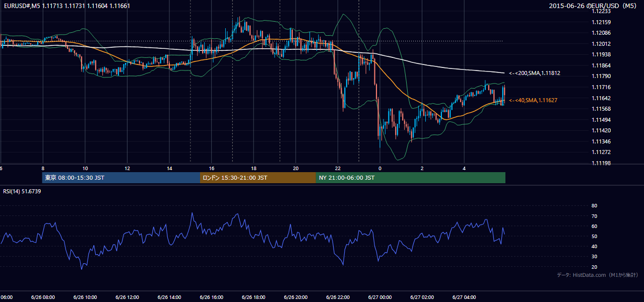Click the 6/26 14:00 time label
The image size is (644, 302).
tap(169, 297)
